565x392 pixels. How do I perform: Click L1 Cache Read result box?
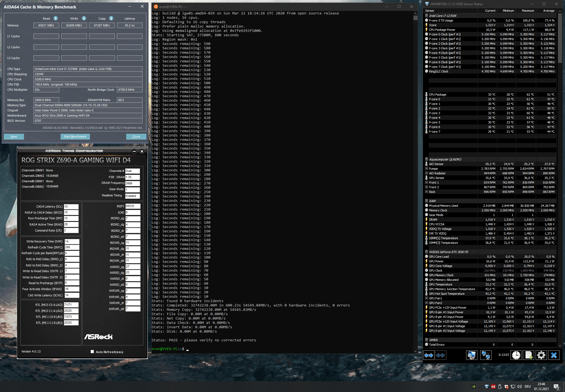[x=46, y=36]
